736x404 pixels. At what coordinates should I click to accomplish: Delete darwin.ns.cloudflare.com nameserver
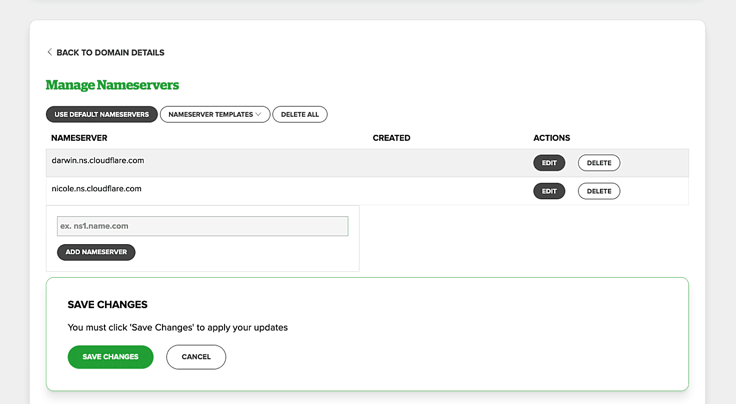pos(599,163)
